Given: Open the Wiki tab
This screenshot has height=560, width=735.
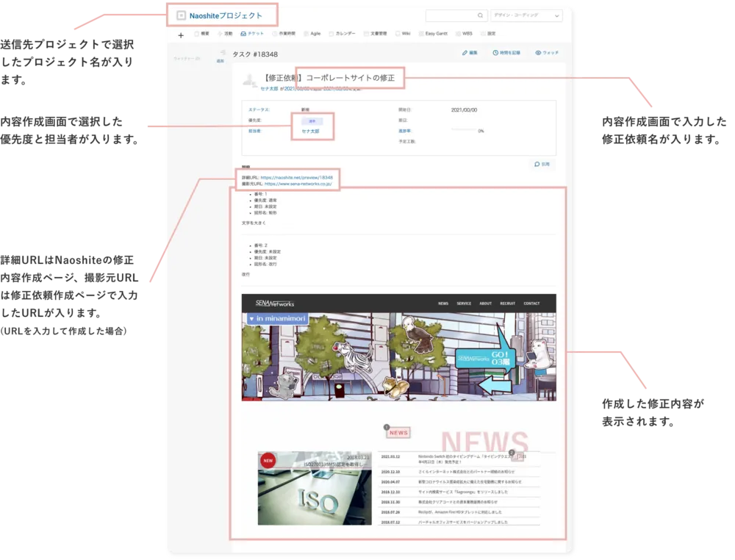Looking at the screenshot, I should 403,34.
